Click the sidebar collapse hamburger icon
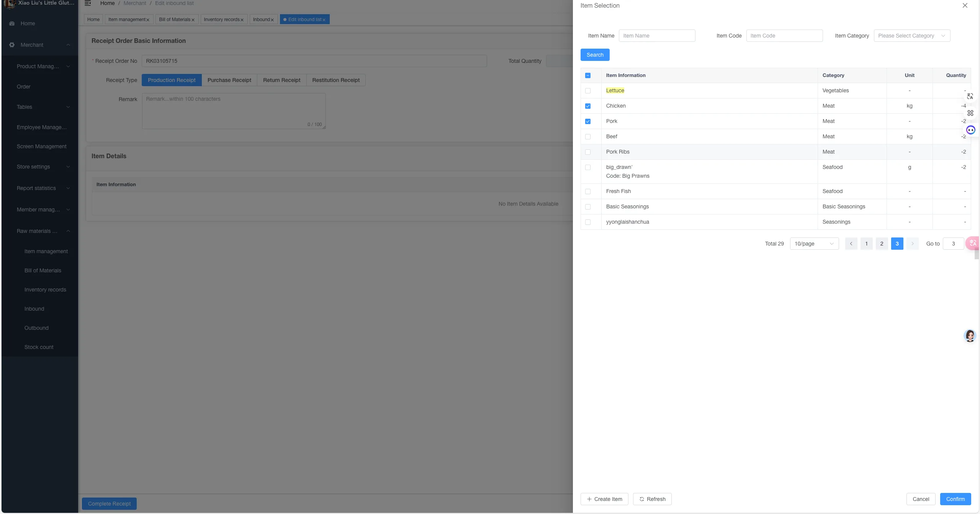 [88, 3]
